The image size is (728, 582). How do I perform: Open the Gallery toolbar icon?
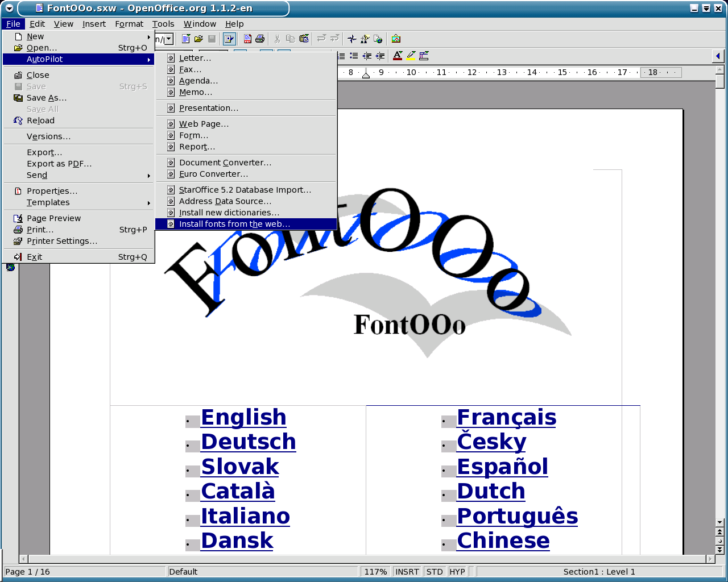(x=396, y=39)
